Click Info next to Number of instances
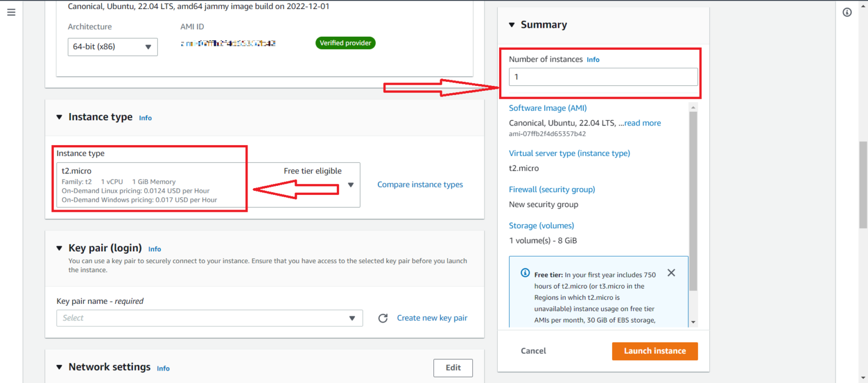The width and height of the screenshot is (868, 383). pyautogui.click(x=593, y=59)
